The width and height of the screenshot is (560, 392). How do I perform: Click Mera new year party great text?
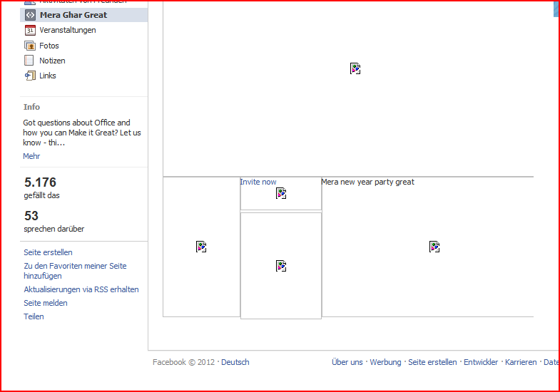(368, 182)
